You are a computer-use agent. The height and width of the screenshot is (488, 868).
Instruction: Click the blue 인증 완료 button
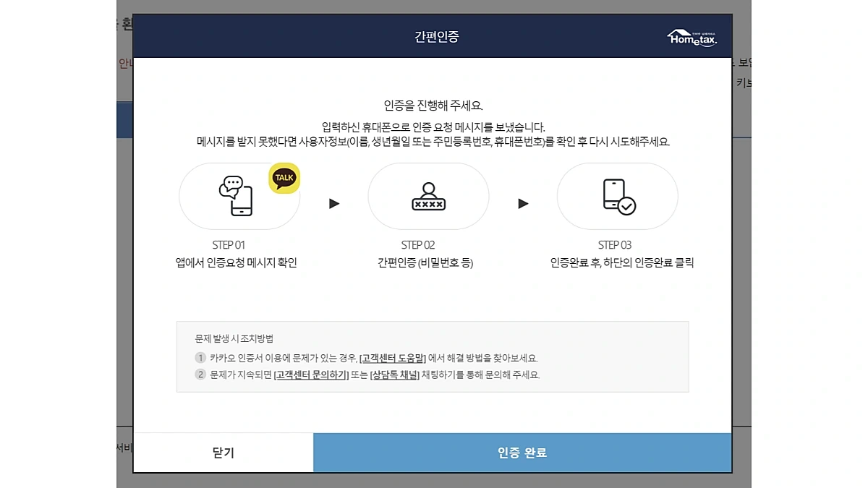(x=521, y=453)
